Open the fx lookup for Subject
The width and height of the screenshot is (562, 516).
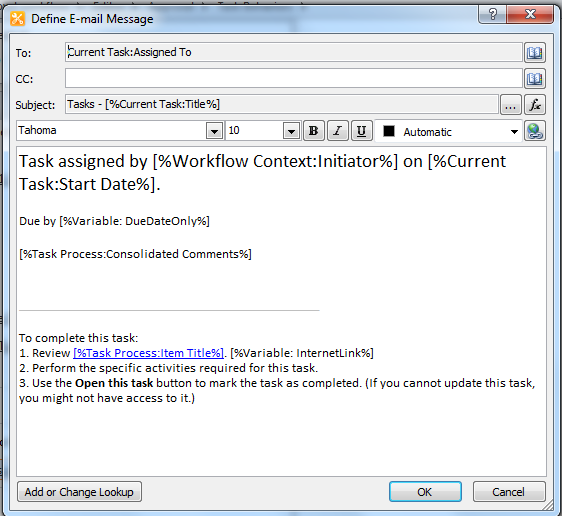click(535, 105)
